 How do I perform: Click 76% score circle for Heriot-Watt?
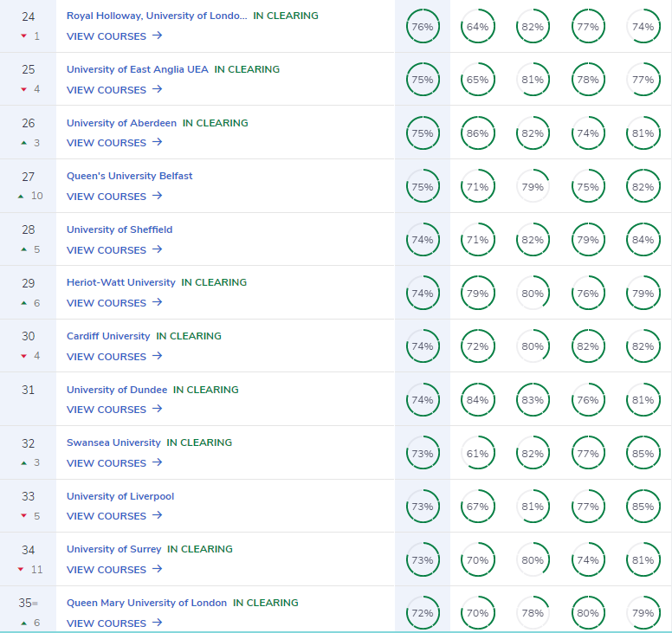588,294
